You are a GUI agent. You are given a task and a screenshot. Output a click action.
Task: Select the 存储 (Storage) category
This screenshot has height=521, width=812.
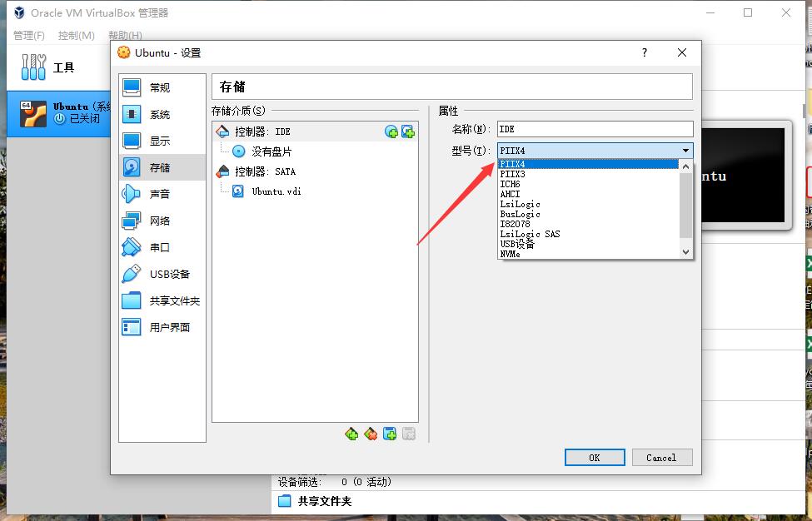point(162,167)
